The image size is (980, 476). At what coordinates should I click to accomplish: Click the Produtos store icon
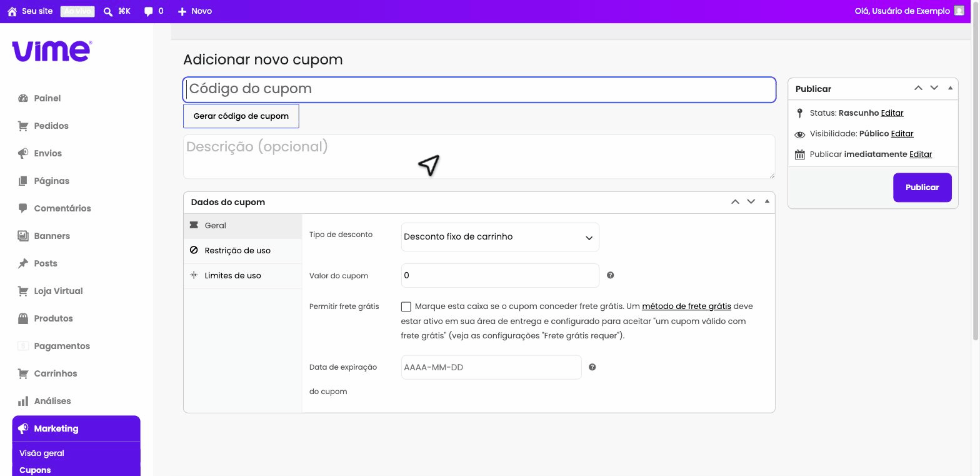23,318
